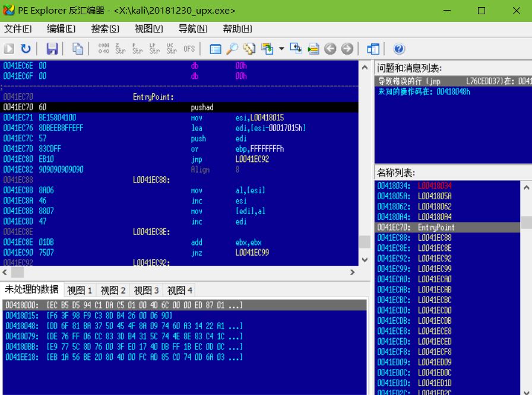
Task: Open the 导航(N) menu
Action: 193,29
